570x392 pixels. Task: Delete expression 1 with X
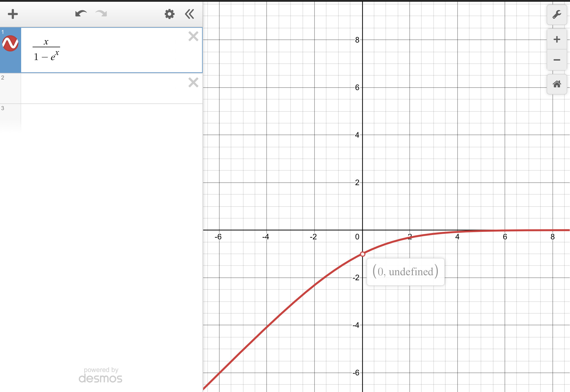click(x=193, y=36)
